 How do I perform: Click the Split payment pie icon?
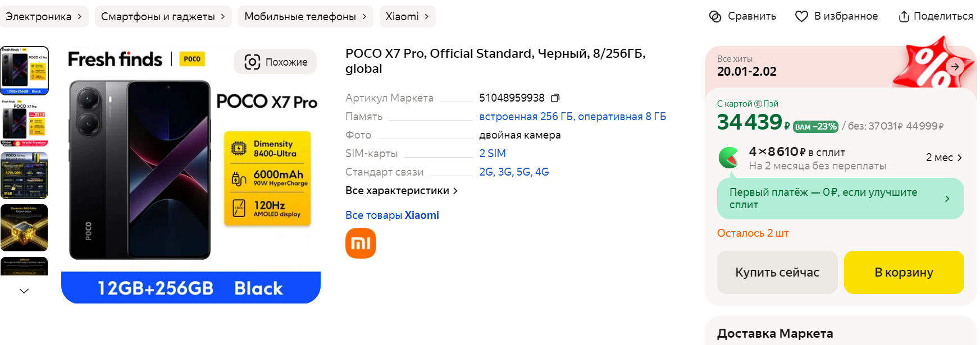(x=729, y=158)
